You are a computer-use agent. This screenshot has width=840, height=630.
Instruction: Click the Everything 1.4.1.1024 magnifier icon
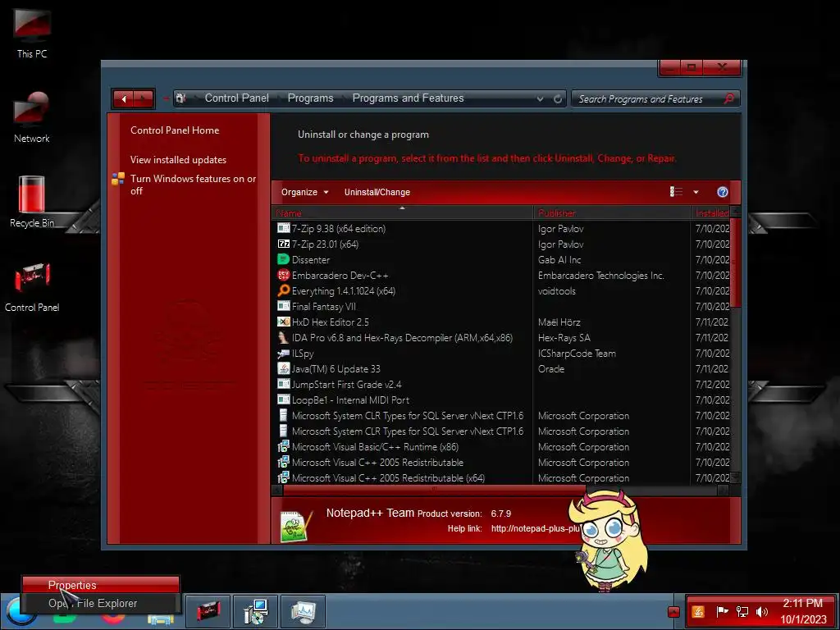tap(283, 290)
